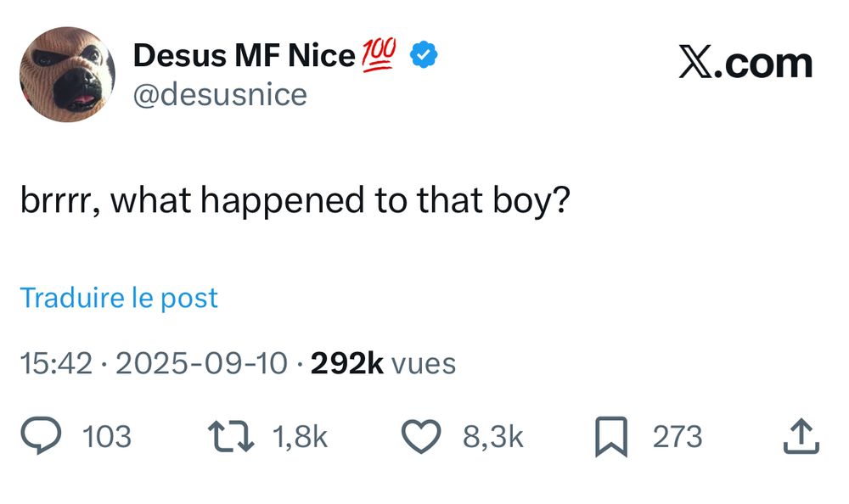Open the masked profile avatar picture
This screenshot has height=504, width=849.
point(68,75)
